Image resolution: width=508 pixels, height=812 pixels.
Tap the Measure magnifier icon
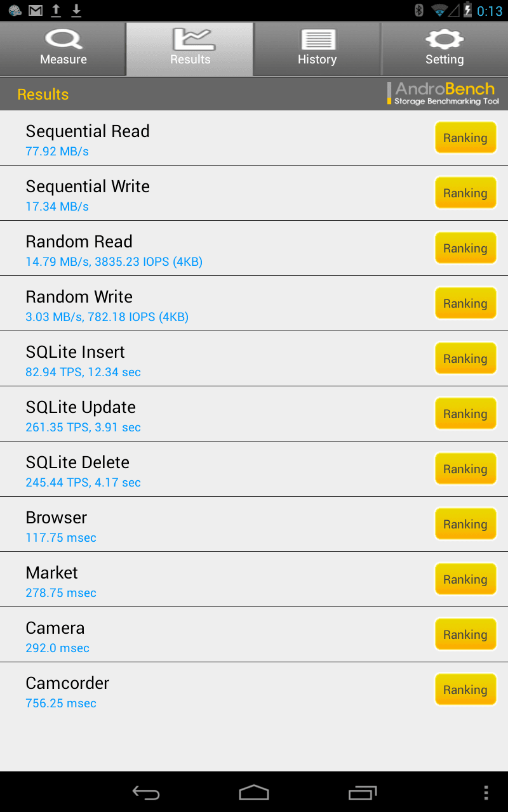tap(63, 39)
